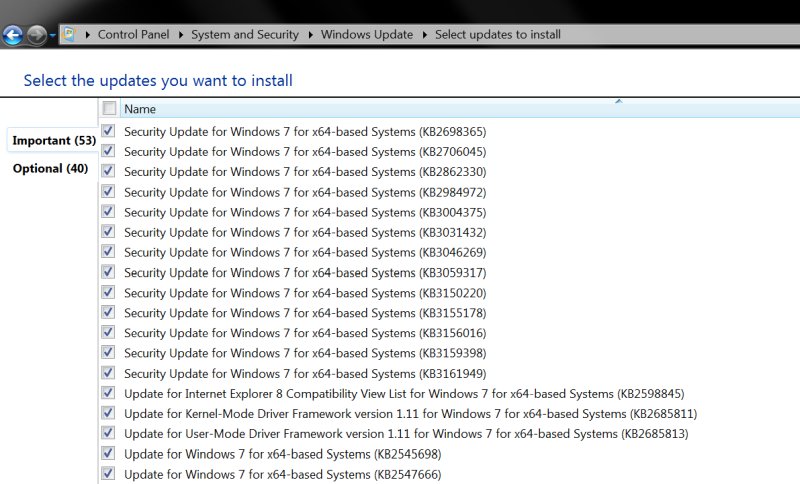Switch to the Optional (40) tab
This screenshot has height=484, width=800.
51,168
